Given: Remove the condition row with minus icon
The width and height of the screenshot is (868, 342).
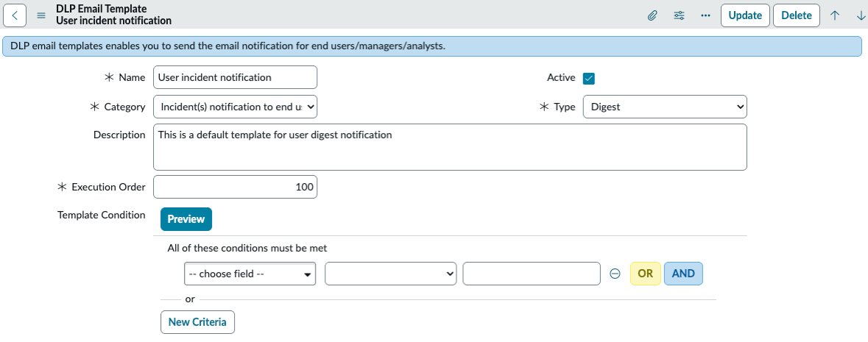Looking at the screenshot, I should coord(615,274).
